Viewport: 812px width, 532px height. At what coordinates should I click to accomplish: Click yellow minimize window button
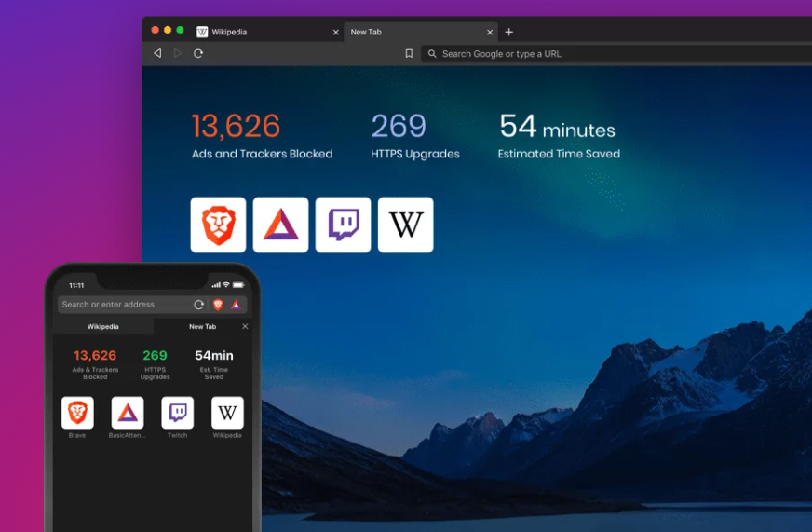click(x=168, y=30)
